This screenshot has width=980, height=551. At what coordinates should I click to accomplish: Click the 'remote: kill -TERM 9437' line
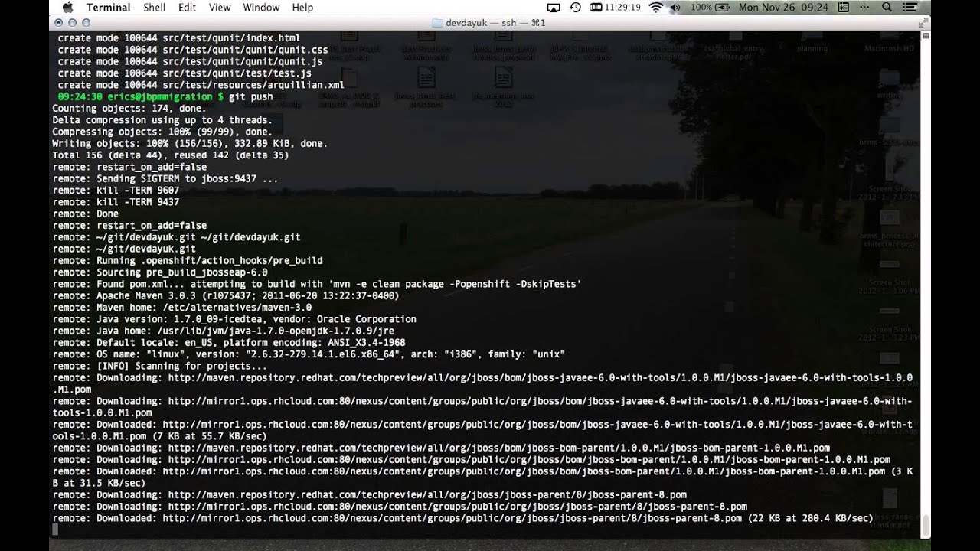point(116,202)
